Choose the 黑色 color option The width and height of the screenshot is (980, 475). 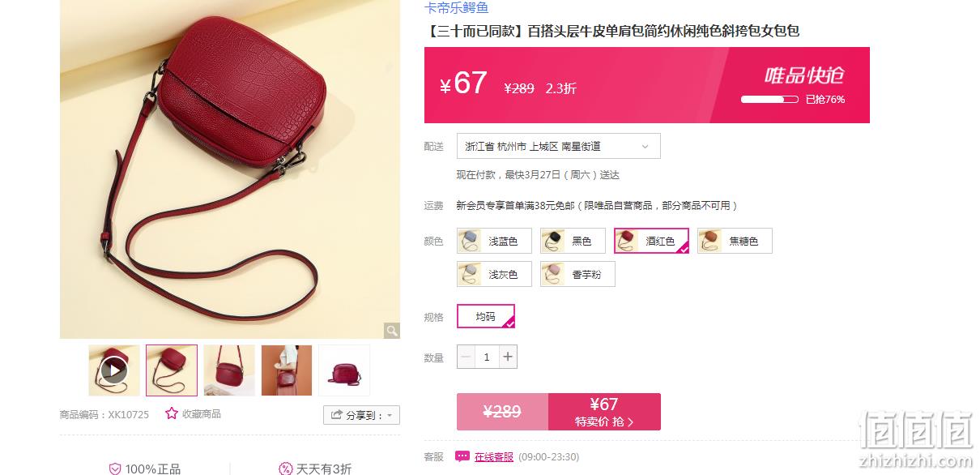pyautogui.click(x=573, y=241)
